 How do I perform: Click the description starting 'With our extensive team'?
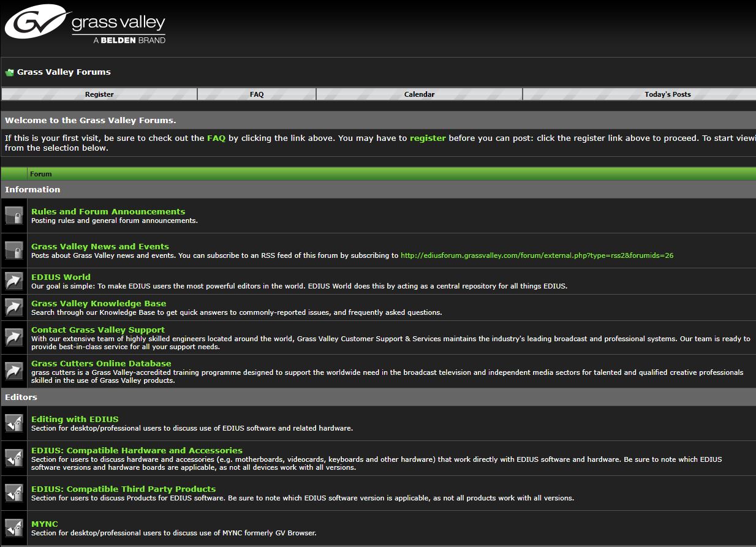click(x=391, y=342)
